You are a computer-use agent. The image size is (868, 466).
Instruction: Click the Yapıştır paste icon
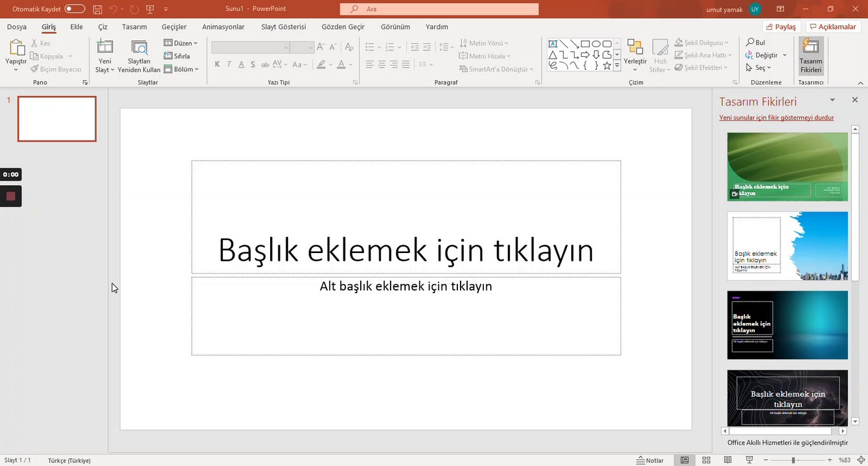pyautogui.click(x=16, y=49)
